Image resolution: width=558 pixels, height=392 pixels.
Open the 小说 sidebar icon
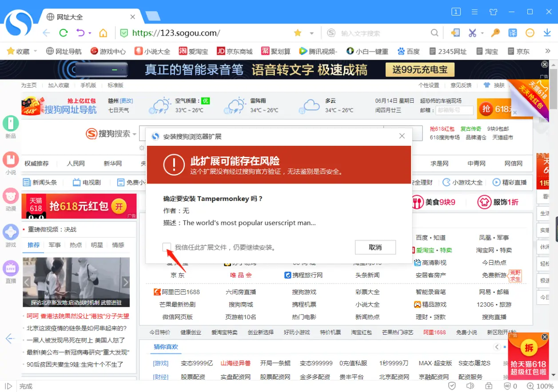pyautogui.click(x=11, y=160)
